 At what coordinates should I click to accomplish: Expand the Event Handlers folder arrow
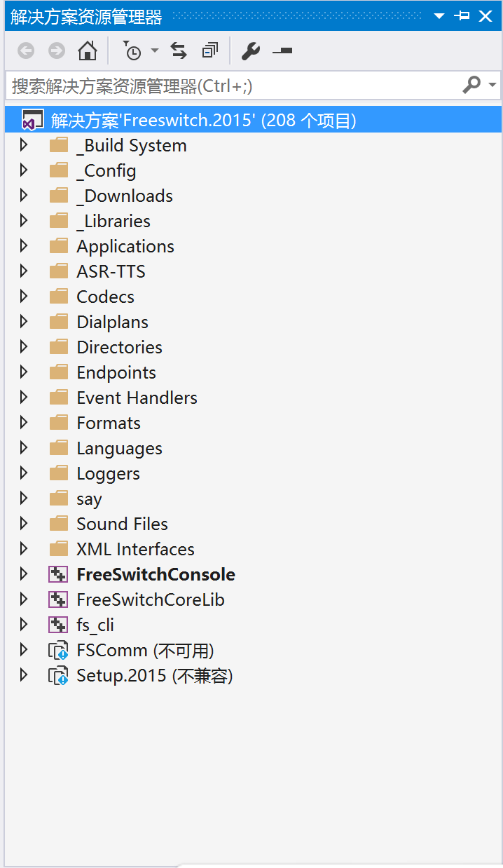tap(24, 398)
